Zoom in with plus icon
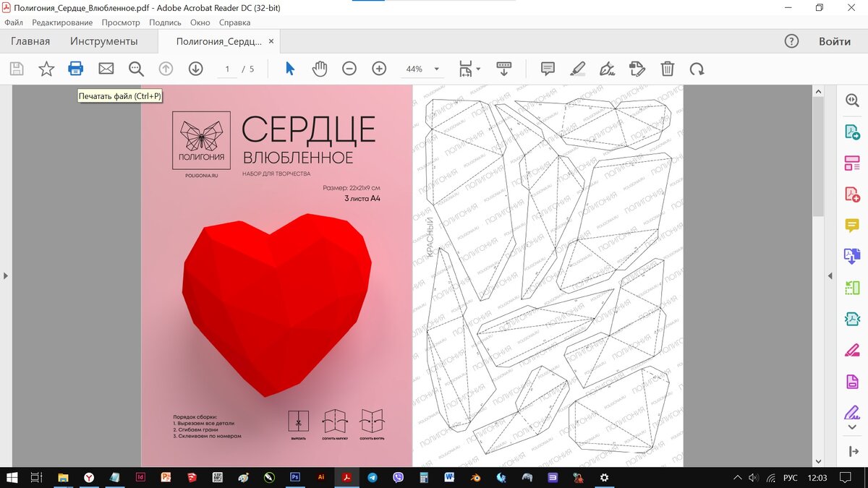This screenshot has width=868, height=488. point(379,69)
